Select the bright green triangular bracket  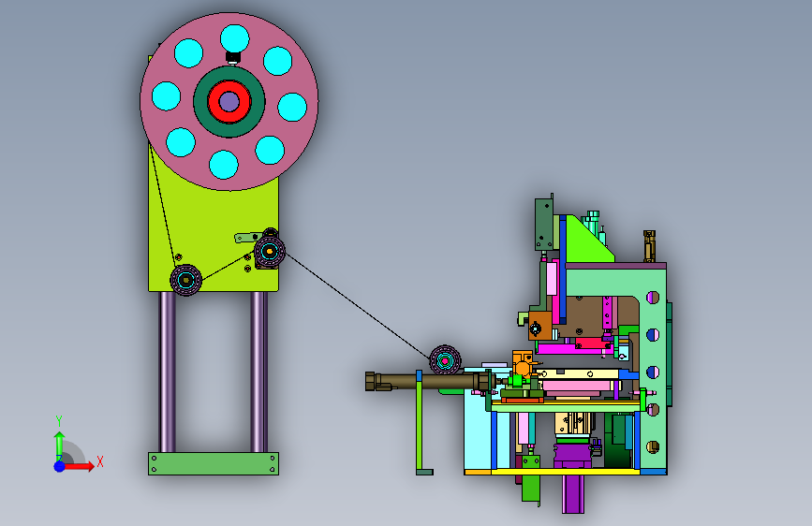(x=588, y=243)
